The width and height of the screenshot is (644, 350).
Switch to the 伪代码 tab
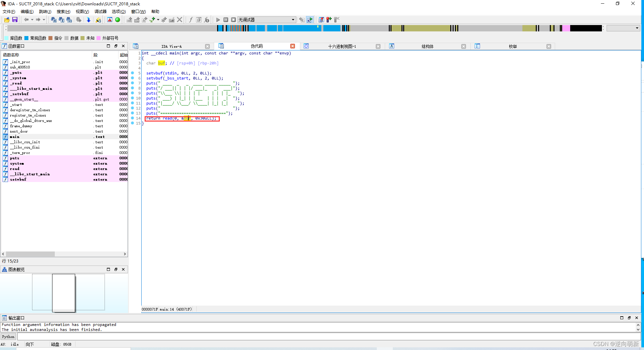click(257, 46)
